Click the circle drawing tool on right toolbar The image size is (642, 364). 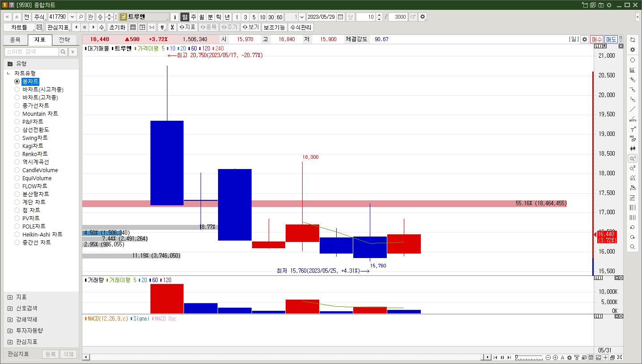633,60
